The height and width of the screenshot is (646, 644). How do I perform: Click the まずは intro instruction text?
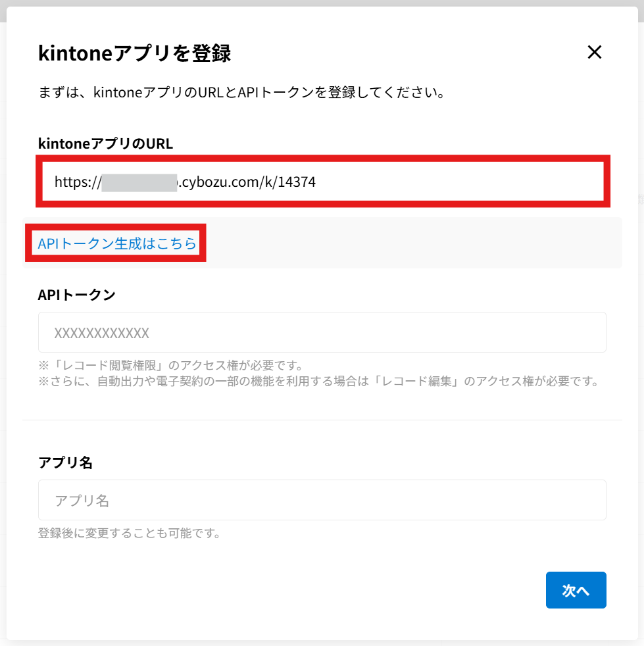click(x=242, y=92)
